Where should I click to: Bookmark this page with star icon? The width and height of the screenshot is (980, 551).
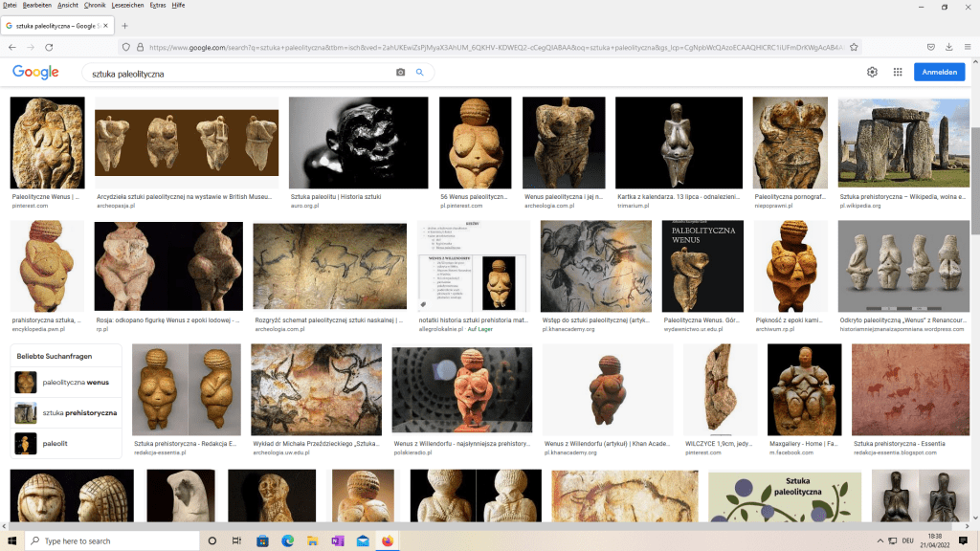[x=854, y=47]
